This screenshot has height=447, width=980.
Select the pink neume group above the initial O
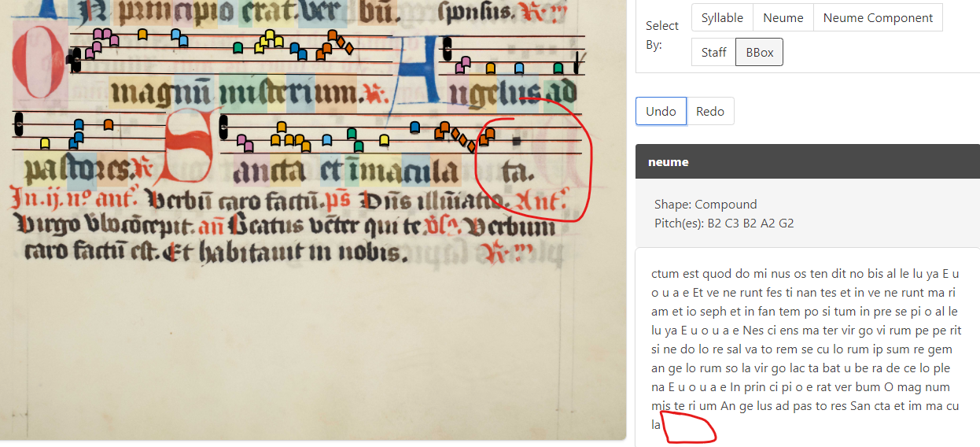[x=101, y=42]
